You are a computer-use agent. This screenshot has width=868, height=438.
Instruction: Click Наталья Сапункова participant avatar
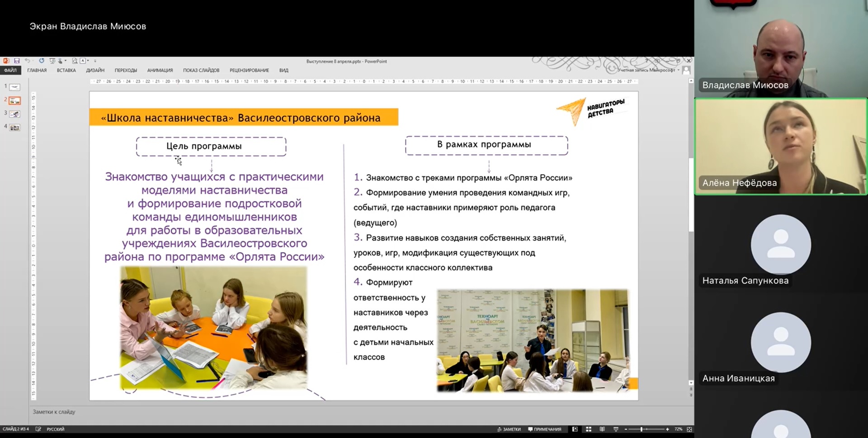(x=781, y=244)
